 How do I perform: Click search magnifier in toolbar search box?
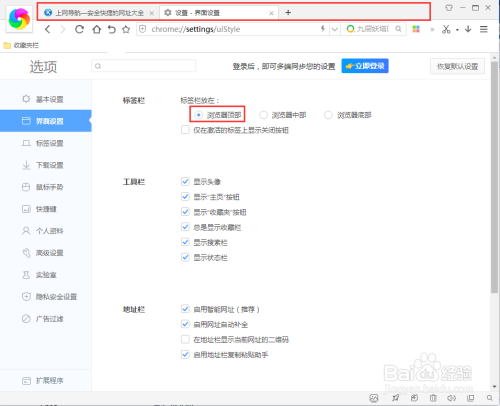point(398,29)
